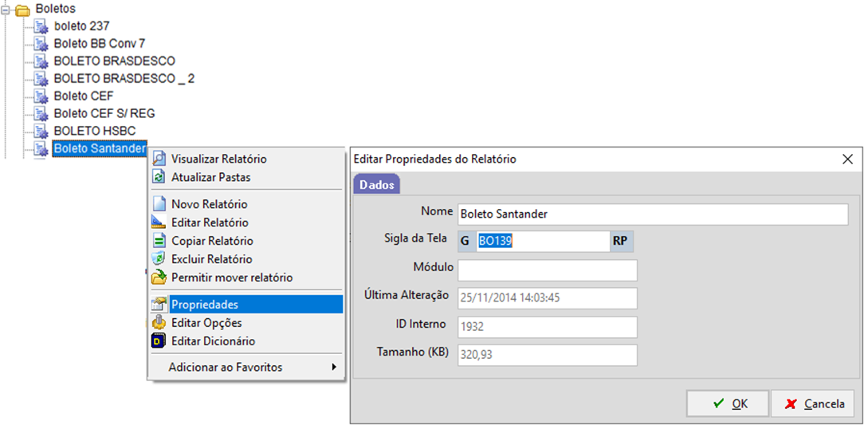
Task: Click the Editar Dicionário icon
Action: tap(159, 341)
